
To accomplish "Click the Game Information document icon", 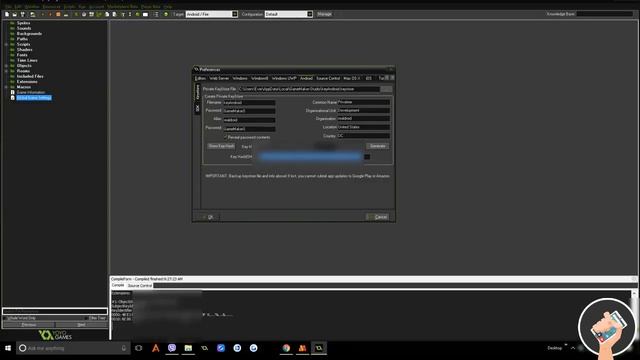I will tap(13, 92).
